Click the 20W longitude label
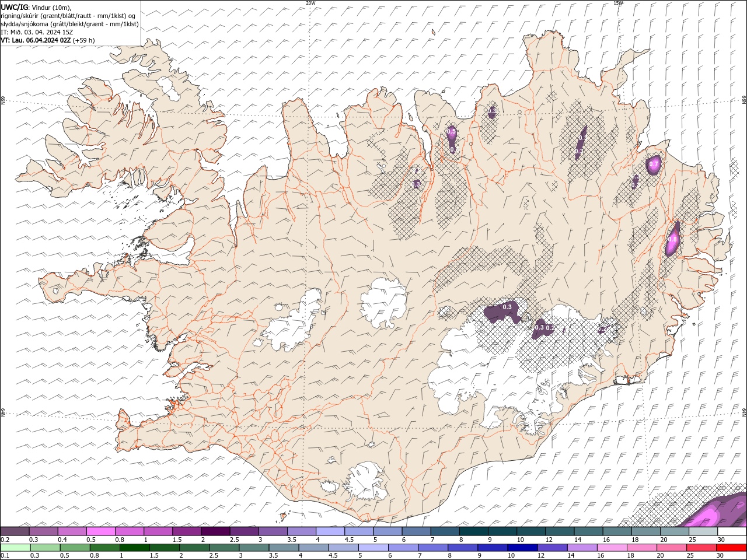Image resolution: width=747 pixels, height=560 pixels. pos(310,3)
